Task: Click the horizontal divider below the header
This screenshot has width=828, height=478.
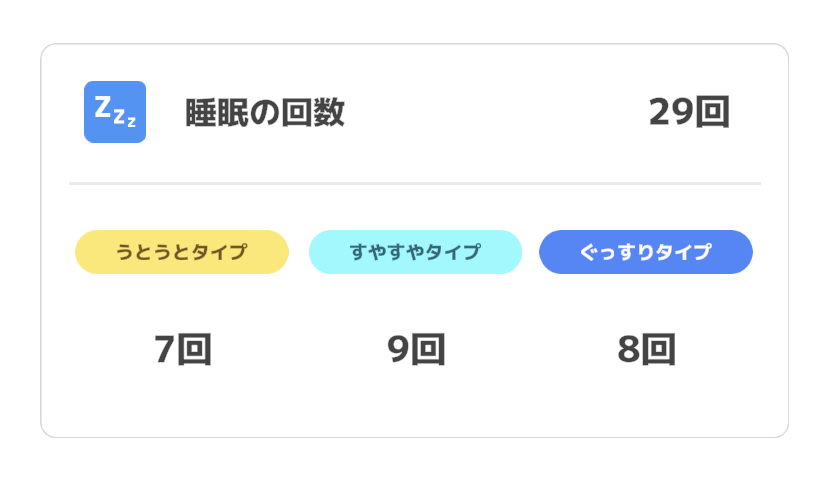Action: [415, 184]
